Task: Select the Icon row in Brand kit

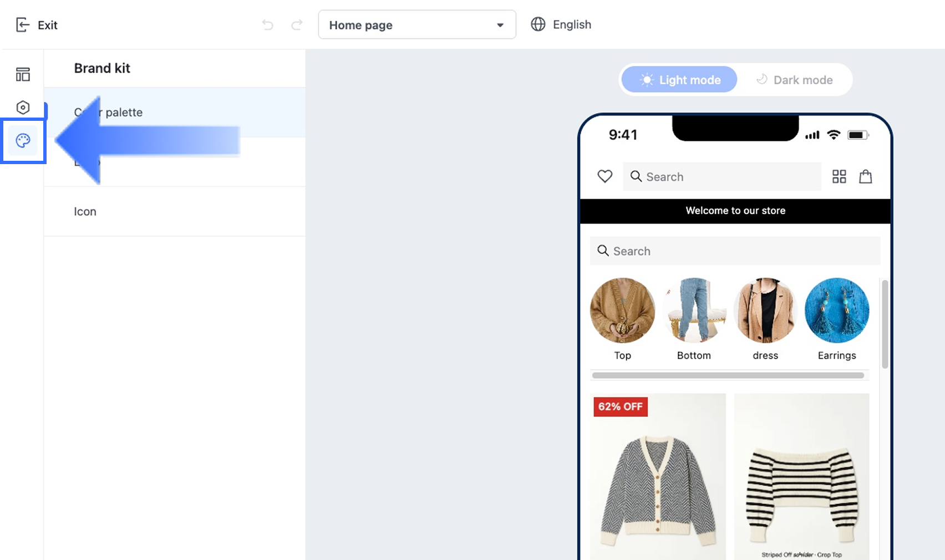Action: (x=175, y=211)
